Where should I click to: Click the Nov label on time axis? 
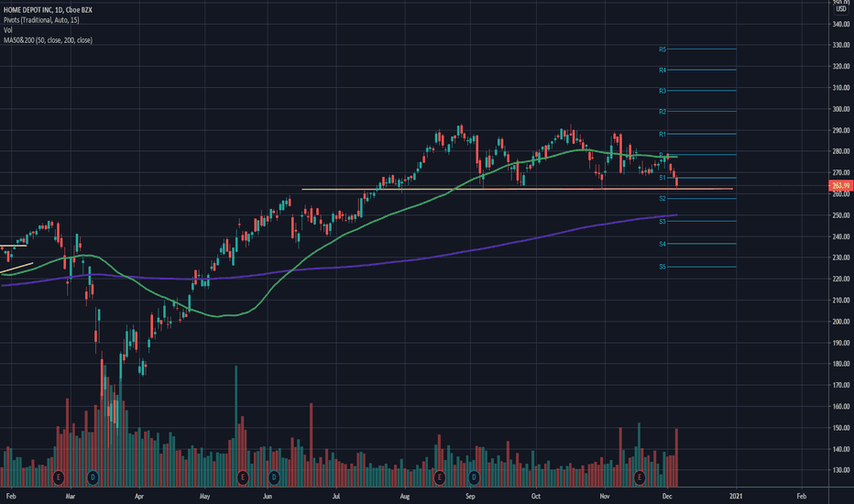pos(604,497)
